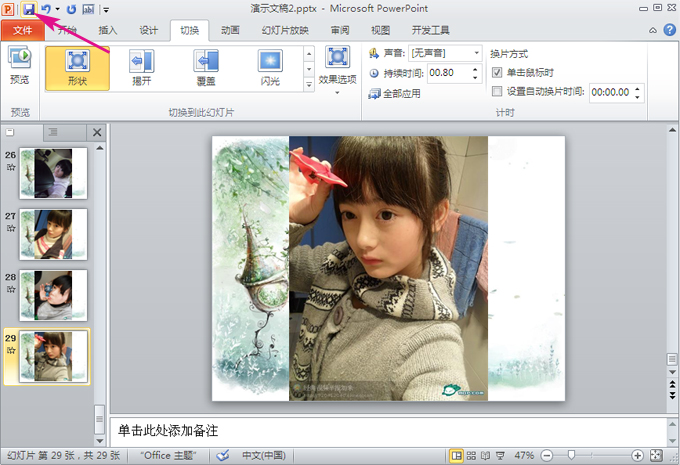Click the Save icon in quick access toolbar

click(x=28, y=8)
